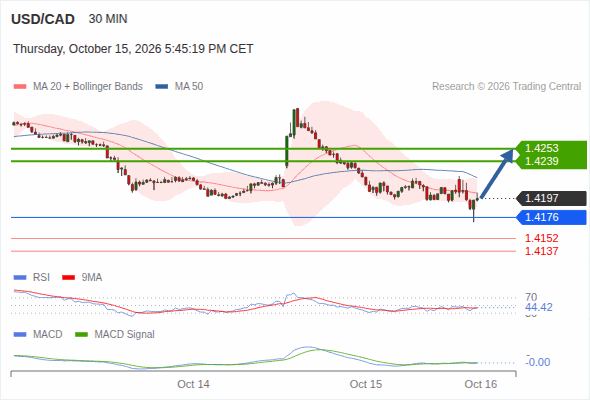Screen dimensions: 590x400
Task: Click the RSI 70 level label
Action: tap(531, 297)
